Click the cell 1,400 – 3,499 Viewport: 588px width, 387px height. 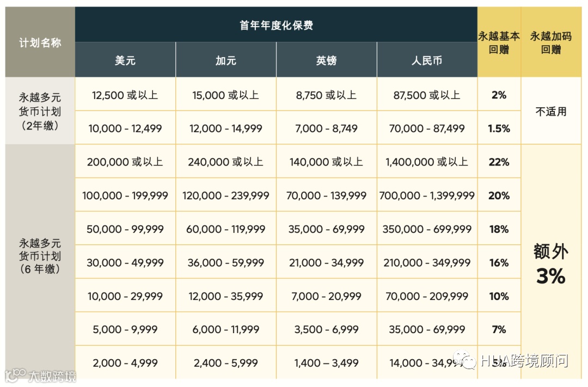pyautogui.click(x=326, y=363)
